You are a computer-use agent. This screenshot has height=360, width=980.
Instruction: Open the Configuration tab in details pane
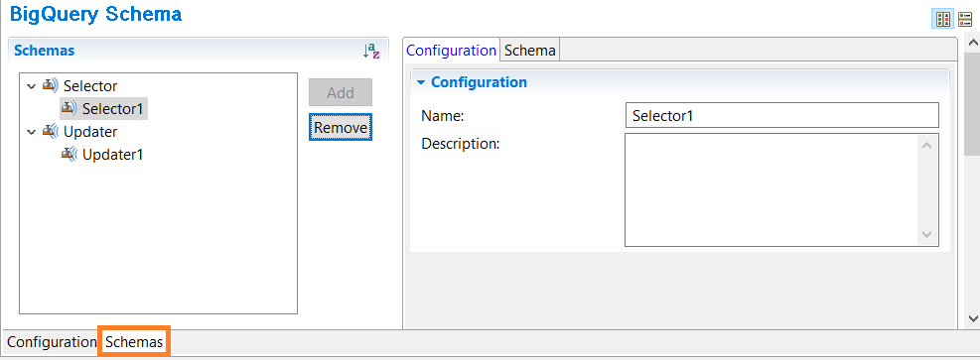coord(451,51)
